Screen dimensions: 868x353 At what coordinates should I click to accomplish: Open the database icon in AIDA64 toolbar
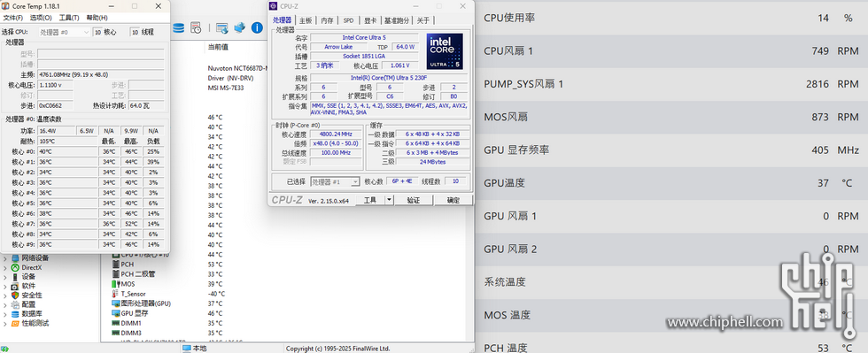point(178,27)
